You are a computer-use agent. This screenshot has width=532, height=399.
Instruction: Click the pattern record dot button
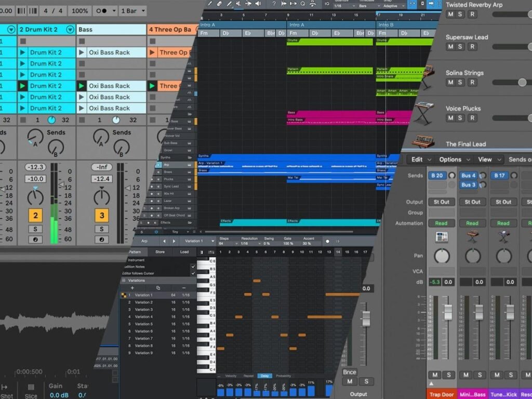click(327, 241)
